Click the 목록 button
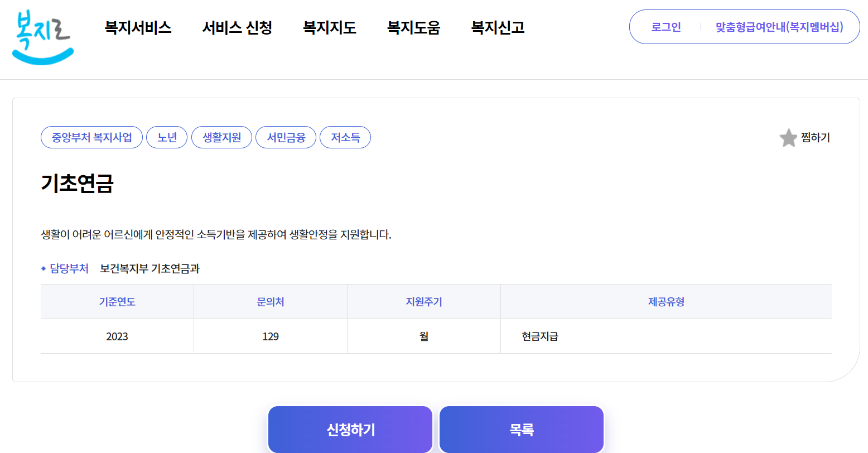This screenshot has width=868, height=453. [x=521, y=429]
